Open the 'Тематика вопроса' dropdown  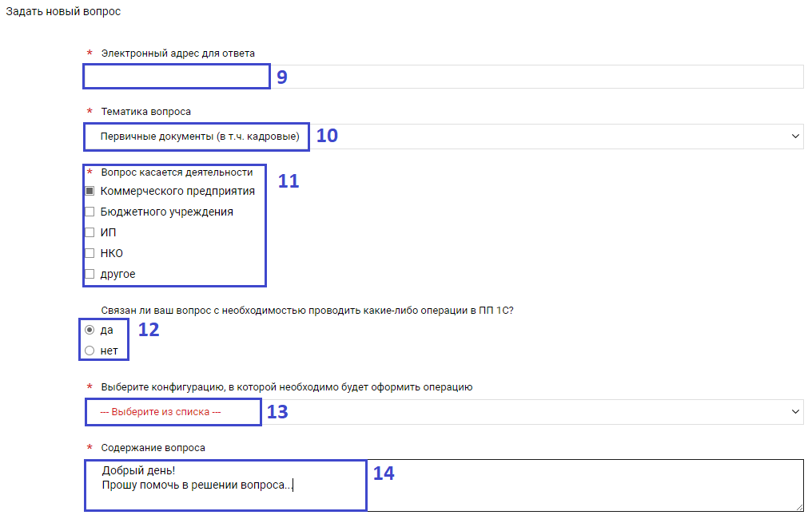[x=444, y=136]
